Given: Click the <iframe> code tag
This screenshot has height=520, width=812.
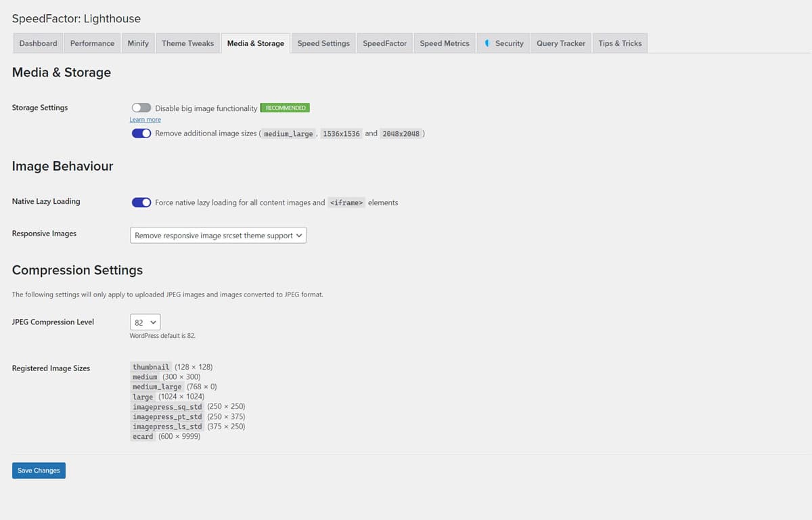Looking at the screenshot, I should click(346, 202).
